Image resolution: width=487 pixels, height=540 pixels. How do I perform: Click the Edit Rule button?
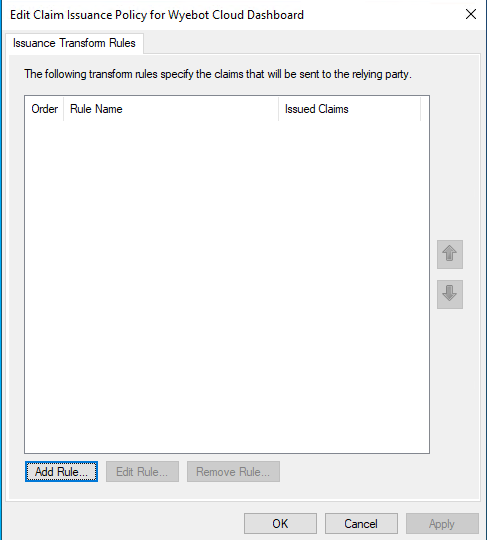pos(142,471)
